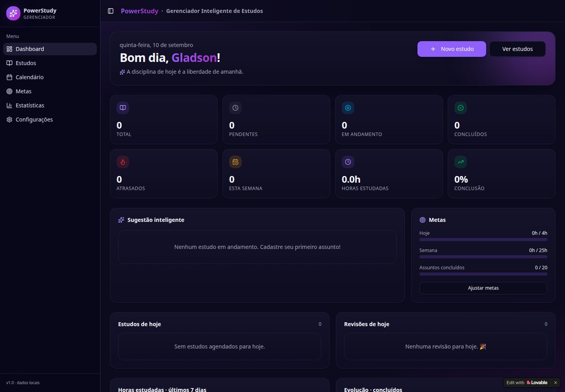Close the Edit with Lovable badge
This screenshot has width=565, height=392.
pyautogui.click(x=555, y=383)
